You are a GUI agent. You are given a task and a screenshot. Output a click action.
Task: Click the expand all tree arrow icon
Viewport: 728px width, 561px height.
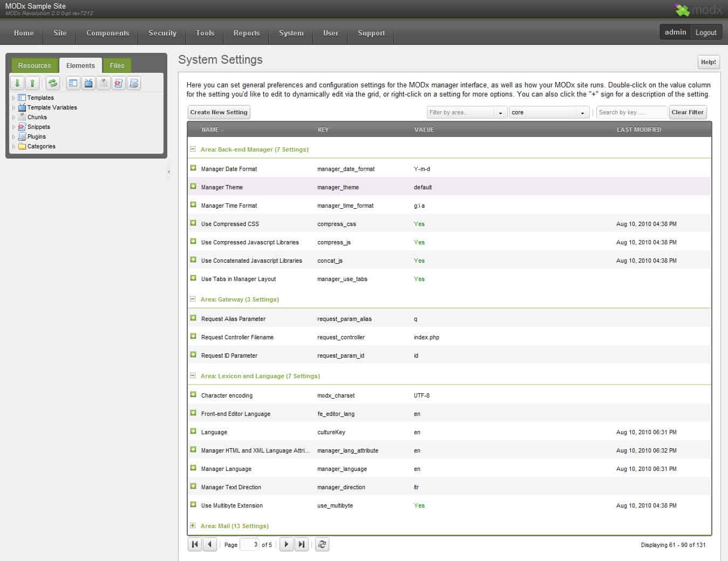tap(17, 83)
